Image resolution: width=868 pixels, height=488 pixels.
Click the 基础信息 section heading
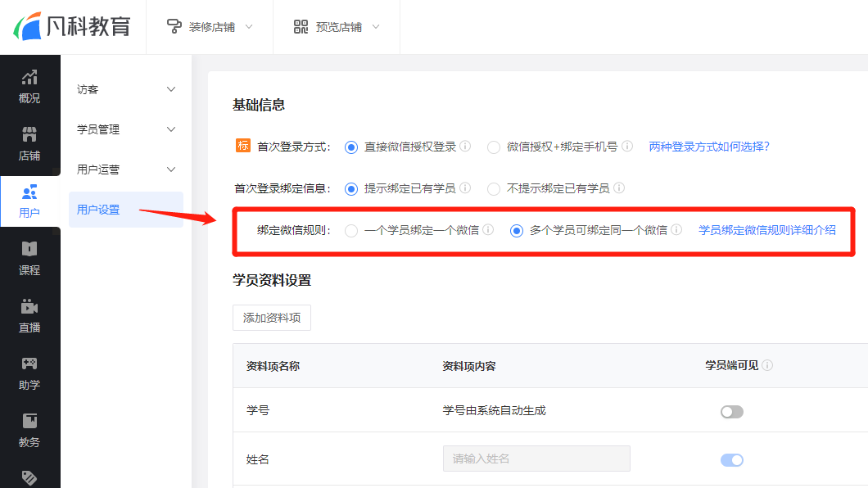(x=259, y=105)
